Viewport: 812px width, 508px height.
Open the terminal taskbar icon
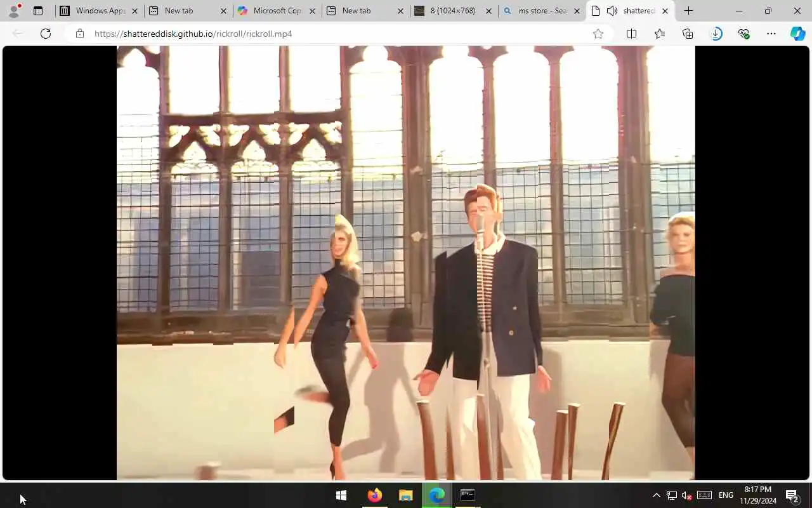click(468, 495)
